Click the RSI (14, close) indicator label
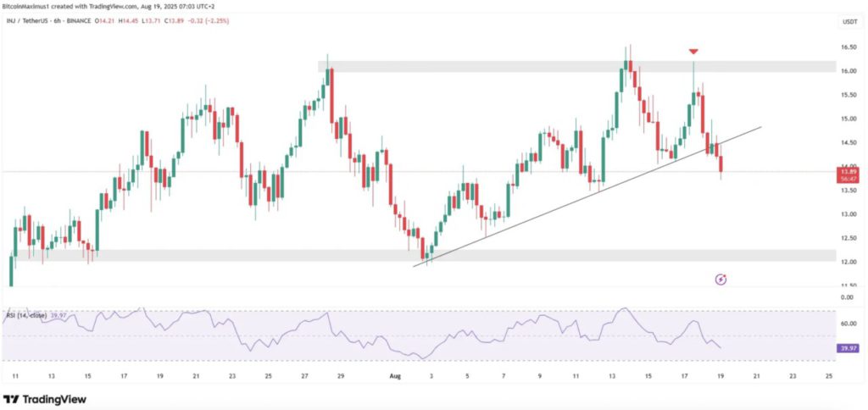 27,316
